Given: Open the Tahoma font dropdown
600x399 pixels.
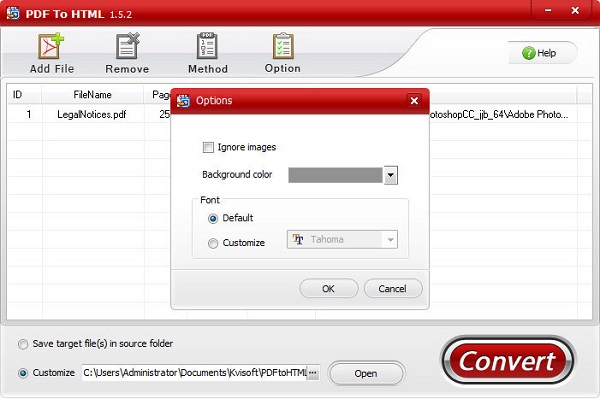Looking at the screenshot, I should (342, 239).
